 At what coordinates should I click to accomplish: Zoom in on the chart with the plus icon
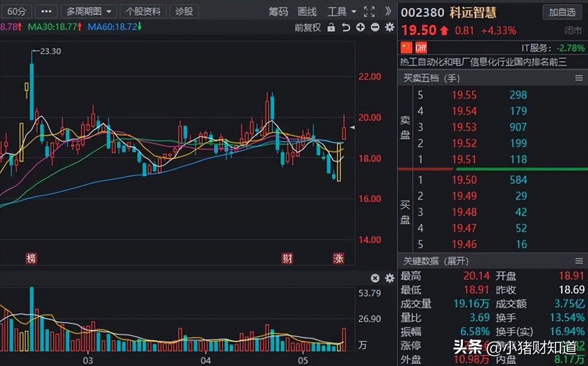[361, 28]
